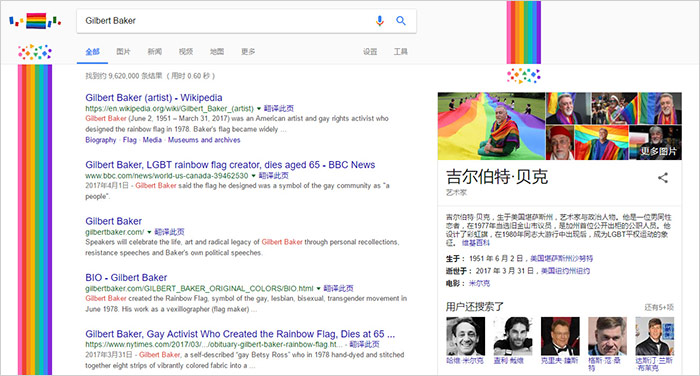The height and width of the screenshot is (376, 700).
Task: Click 翻译此页 for the nytimes result
Action: pyautogui.click(x=364, y=344)
